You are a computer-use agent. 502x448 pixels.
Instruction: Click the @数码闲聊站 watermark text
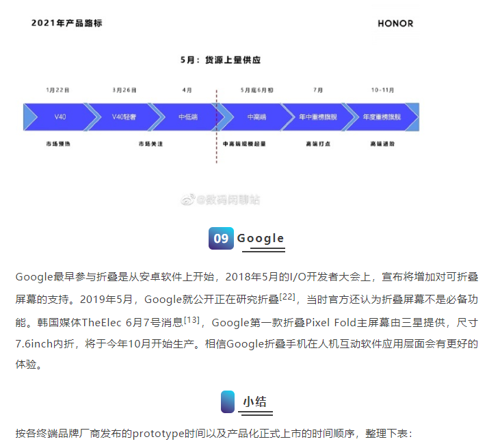[228, 200]
